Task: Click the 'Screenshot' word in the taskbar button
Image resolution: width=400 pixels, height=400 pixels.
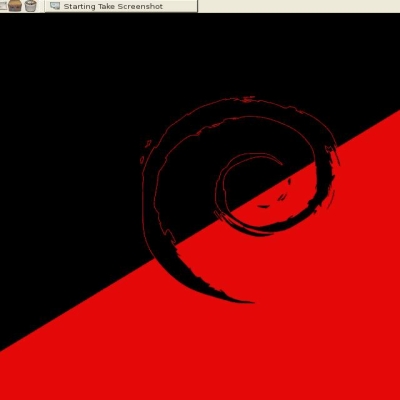Action: point(140,6)
